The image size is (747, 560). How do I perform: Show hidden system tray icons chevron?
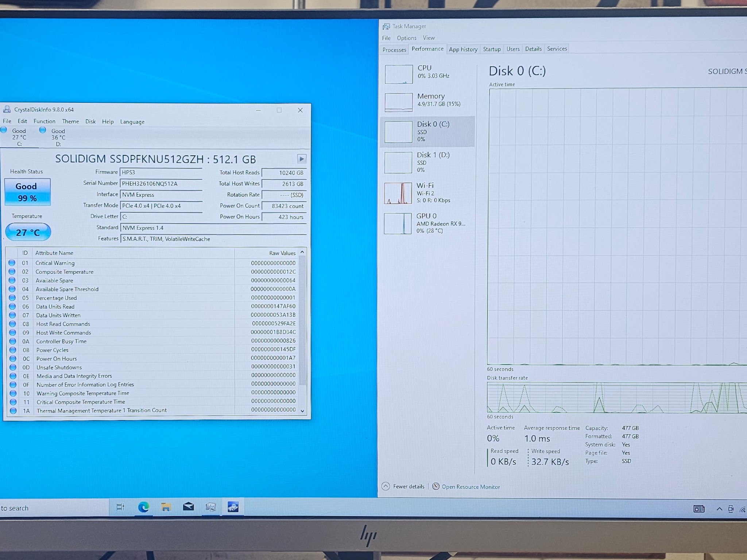click(719, 509)
